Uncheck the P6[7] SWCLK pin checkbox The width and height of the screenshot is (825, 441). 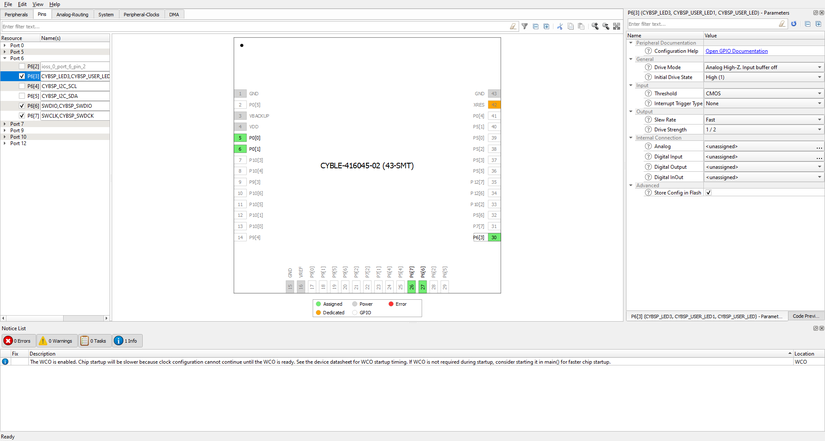(22, 116)
